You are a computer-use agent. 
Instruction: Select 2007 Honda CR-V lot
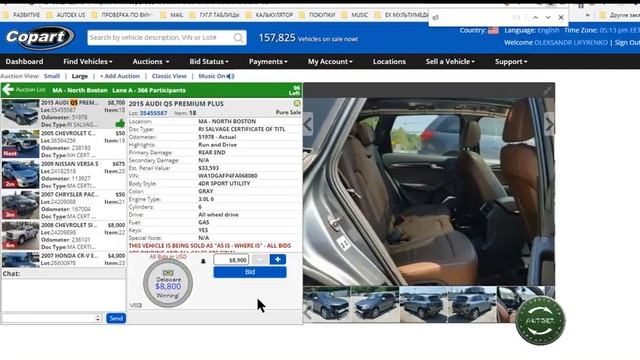point(63,260)
